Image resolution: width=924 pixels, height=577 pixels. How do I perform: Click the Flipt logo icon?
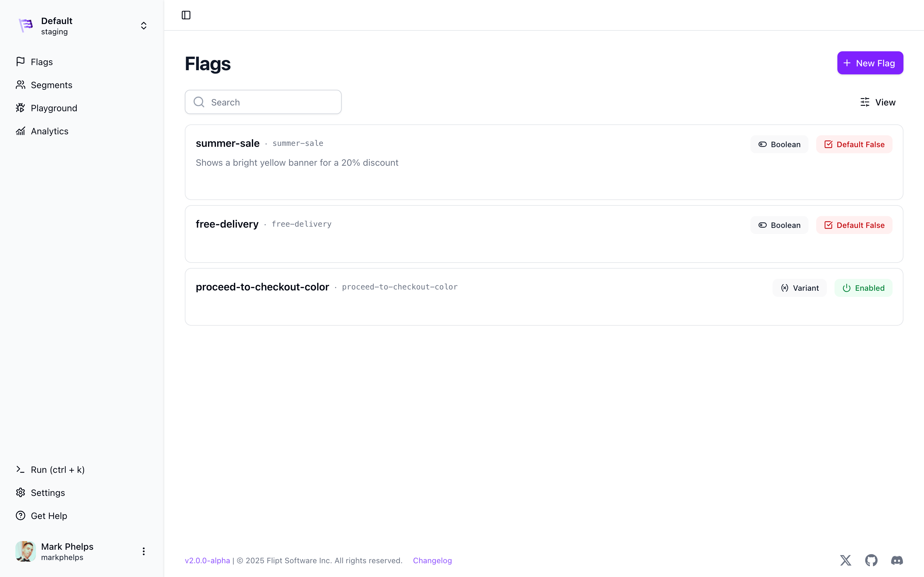tap(26, 26)
